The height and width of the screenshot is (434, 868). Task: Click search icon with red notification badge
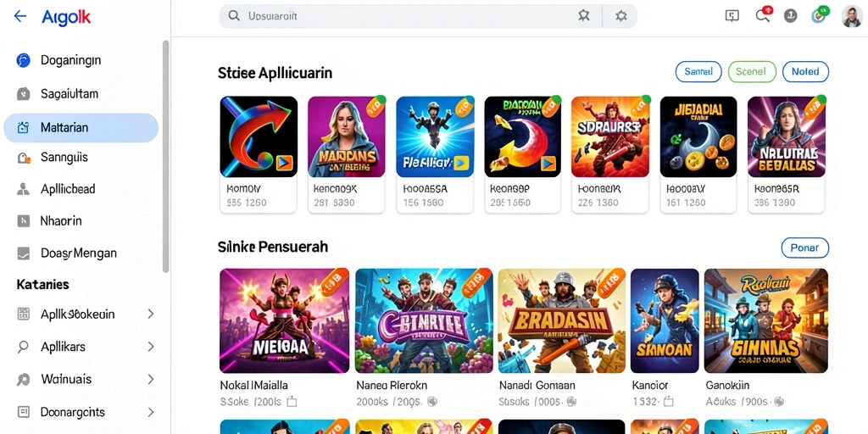[764, 15]
